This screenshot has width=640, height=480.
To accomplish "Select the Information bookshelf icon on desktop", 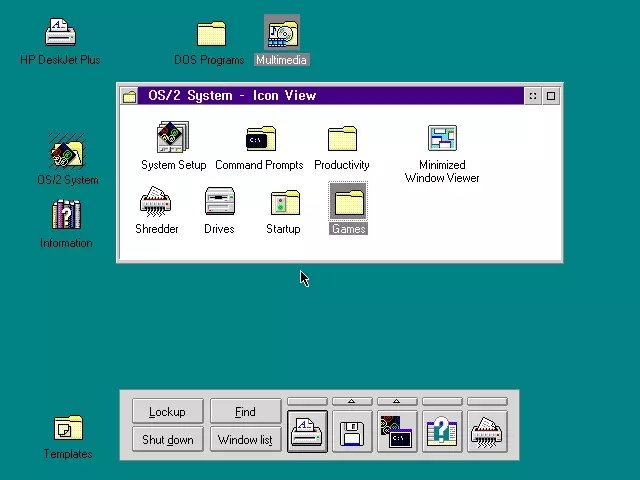I will (x=66, y=216).
